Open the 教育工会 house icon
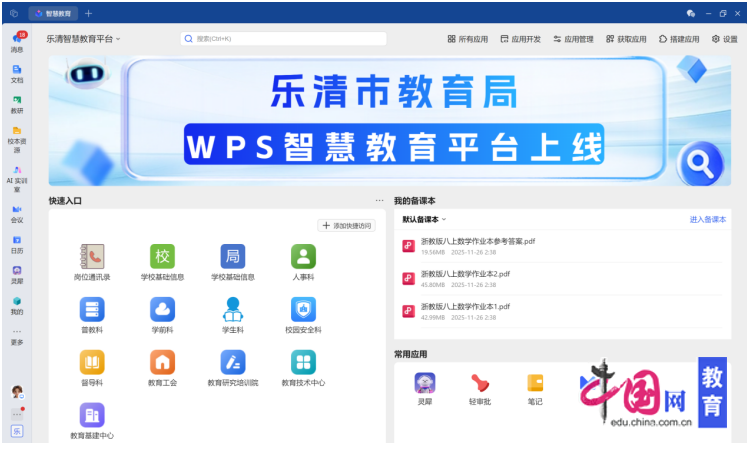Image resolution: width=747 pixels, height=449 pixels. click(x=162, y=362)
